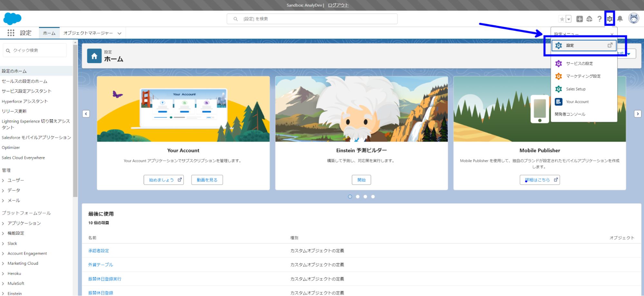The image size is (644, 296).
Task: Select the second carousel indicator dot
Action: pyautogui.click(x=358, y=197)
